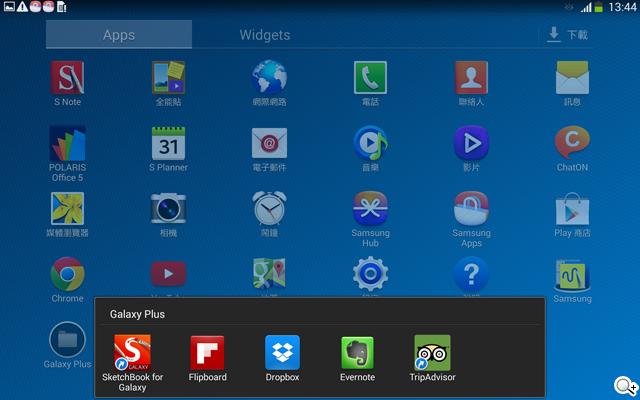
Task: Open Samsung Apps store
Action: pyautogui.click(x=471, y=209)
